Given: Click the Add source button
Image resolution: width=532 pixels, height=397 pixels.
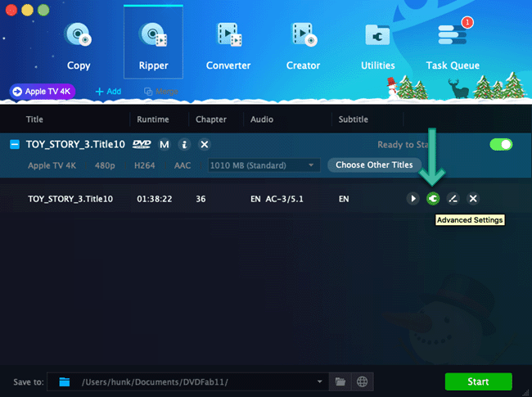Looking at the screenshot, I should click(108, 92).
